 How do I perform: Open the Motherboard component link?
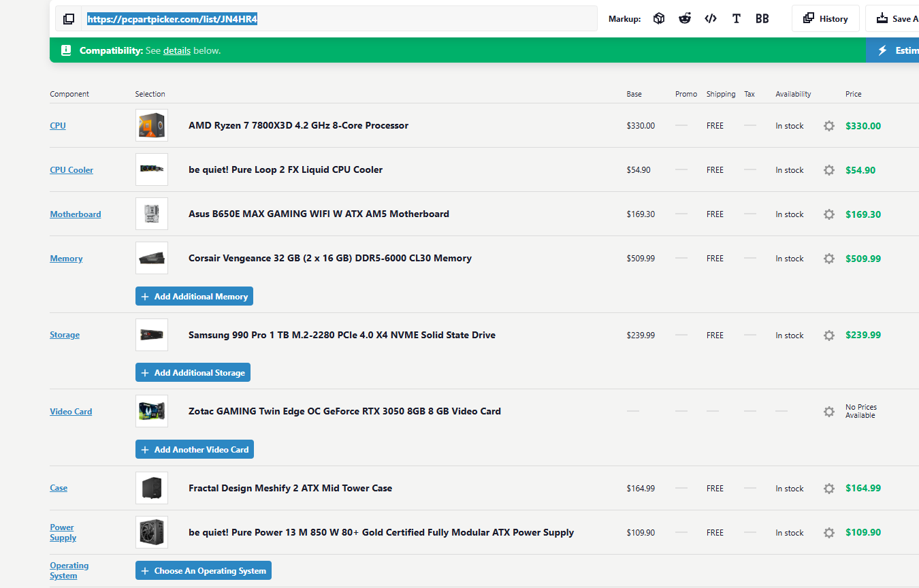click(x=76, y=214)
